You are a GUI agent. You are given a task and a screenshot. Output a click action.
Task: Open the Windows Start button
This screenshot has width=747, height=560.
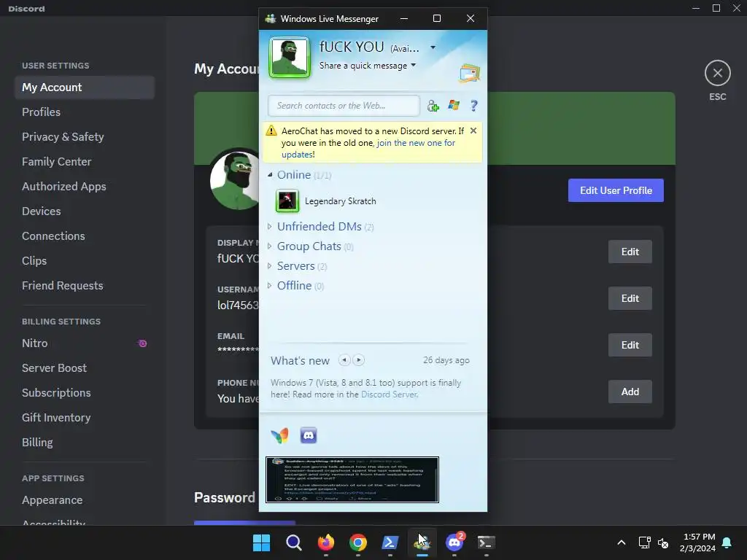pos(262,542)
